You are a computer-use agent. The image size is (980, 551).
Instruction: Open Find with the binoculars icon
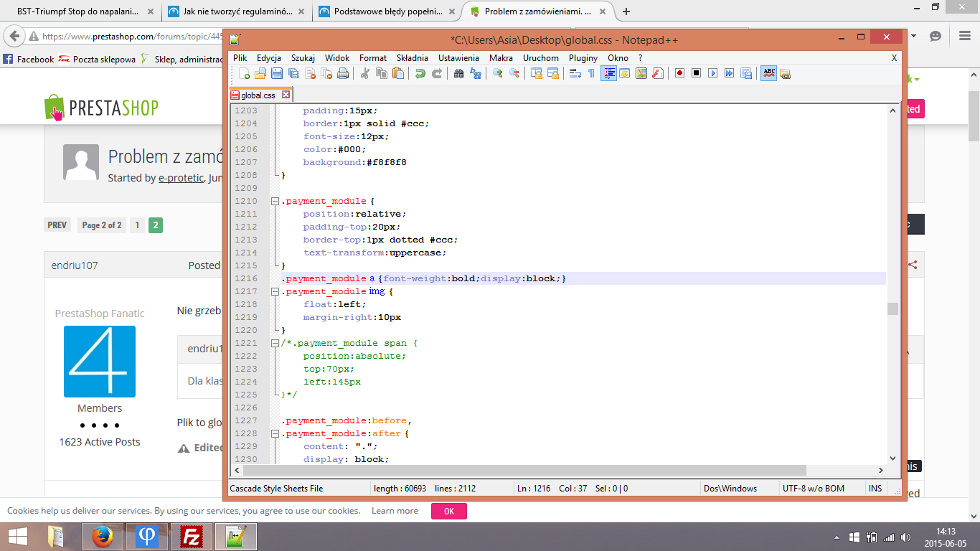point(458,73)
